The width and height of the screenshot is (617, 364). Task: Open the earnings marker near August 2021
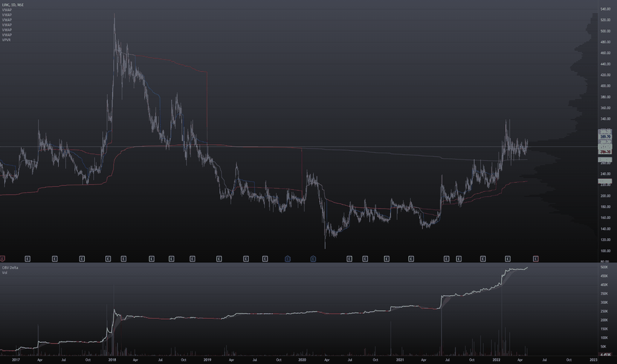[x=459, y=259]
